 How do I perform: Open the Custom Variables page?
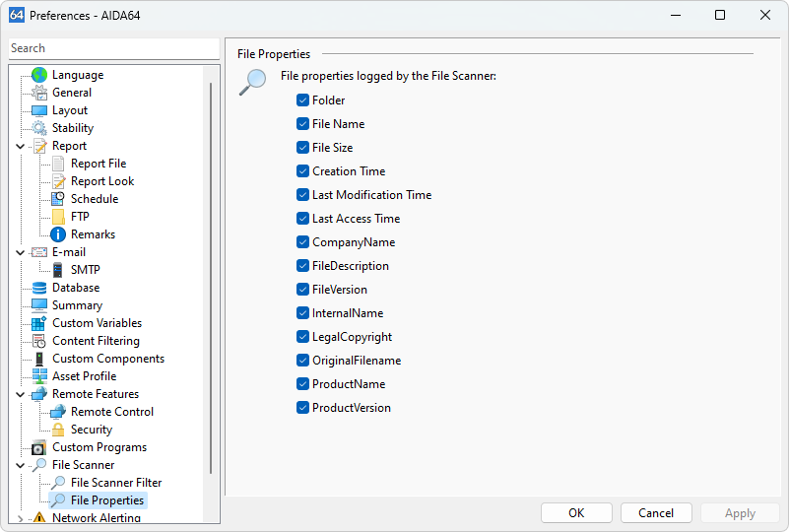(97, 323)
